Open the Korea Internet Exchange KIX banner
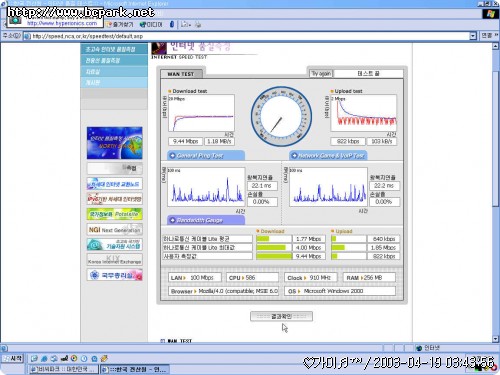Viewport: 500px width, 375px height. 114,260
